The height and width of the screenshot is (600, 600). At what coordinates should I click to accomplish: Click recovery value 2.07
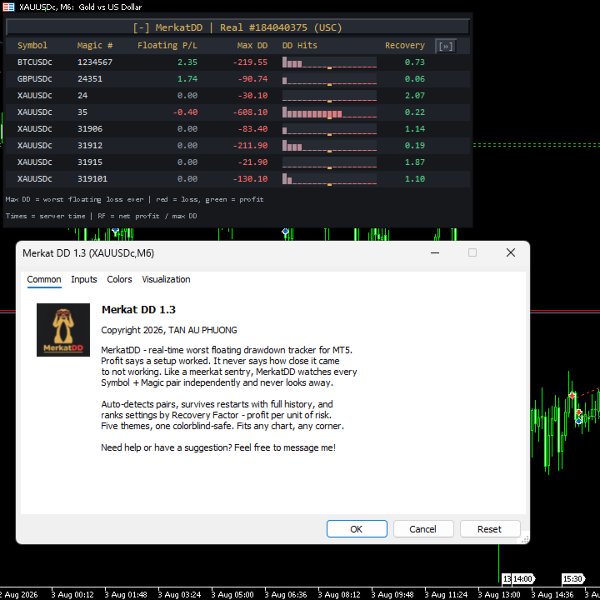coord(415,95)
